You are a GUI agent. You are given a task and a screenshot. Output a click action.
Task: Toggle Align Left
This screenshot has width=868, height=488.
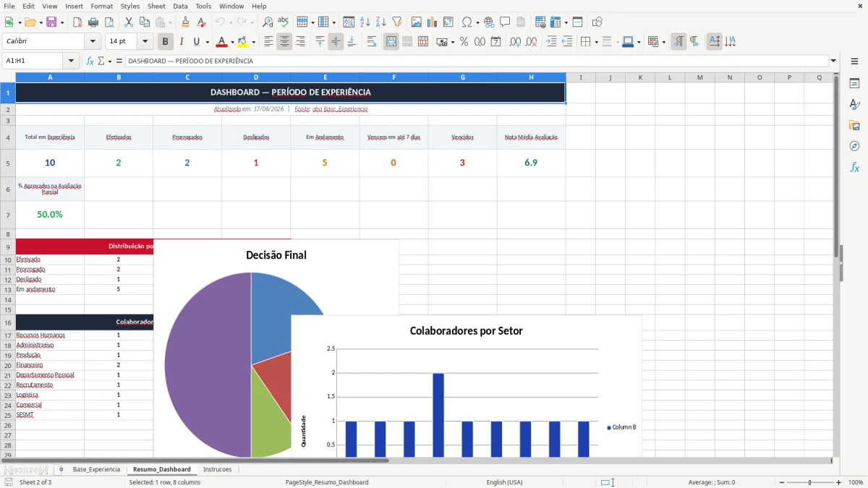pyautogui.click(x=268, y=42)
